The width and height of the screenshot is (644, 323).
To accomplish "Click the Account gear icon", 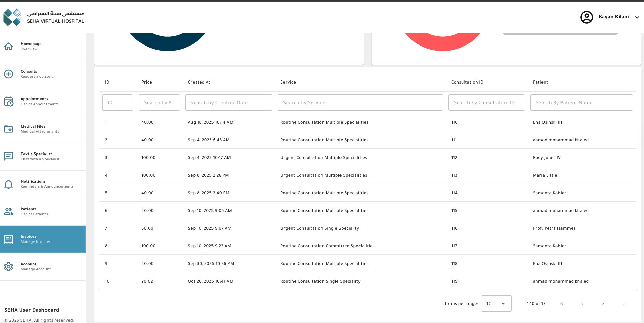I will click(8, 267).
